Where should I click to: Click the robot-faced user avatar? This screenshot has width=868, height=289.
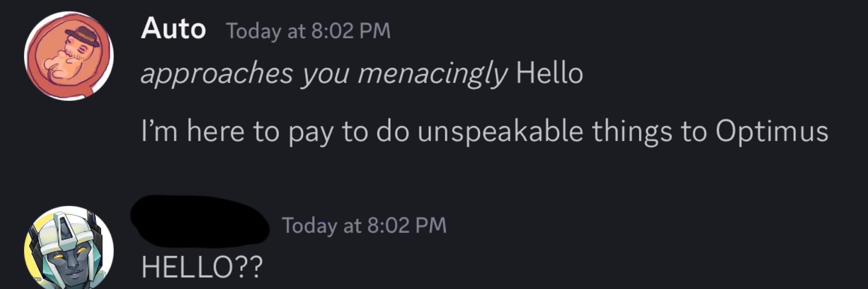point(69,248)
